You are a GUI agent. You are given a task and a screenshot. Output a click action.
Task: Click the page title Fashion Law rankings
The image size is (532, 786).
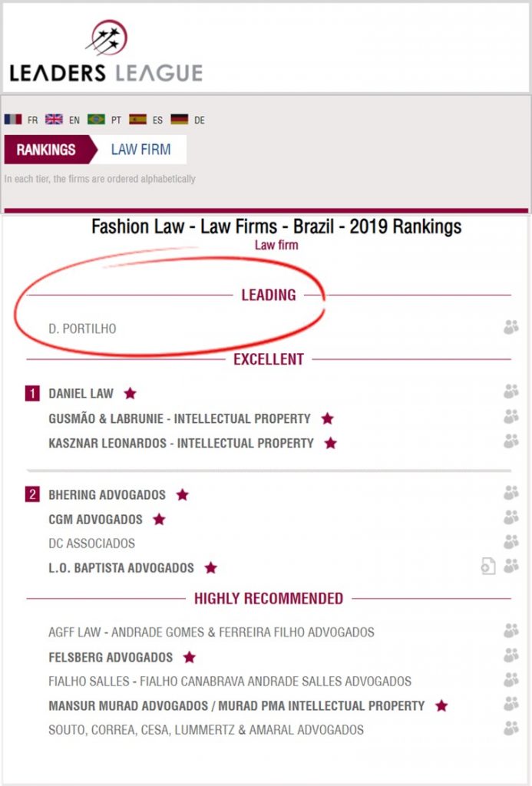[276, 227]
